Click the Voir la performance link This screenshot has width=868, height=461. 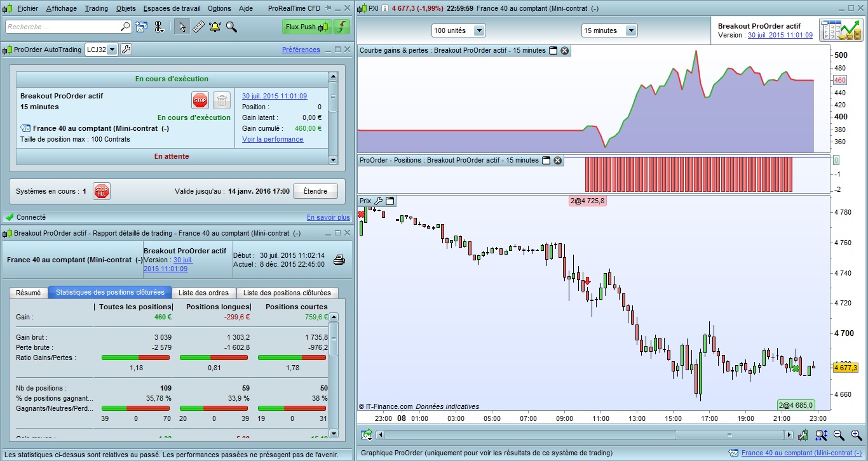pyautogui.click(x=273, y=139)
